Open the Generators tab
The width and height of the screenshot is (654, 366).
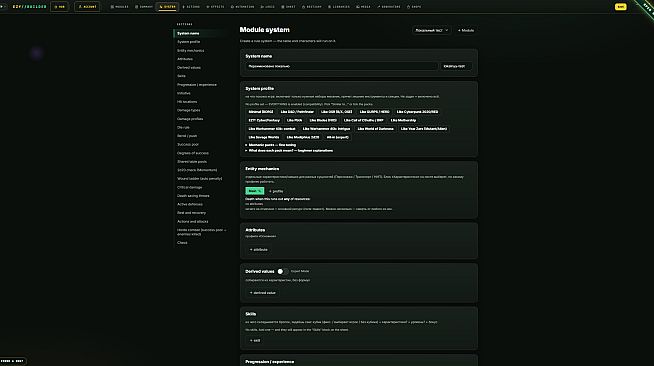click(389, 7)
